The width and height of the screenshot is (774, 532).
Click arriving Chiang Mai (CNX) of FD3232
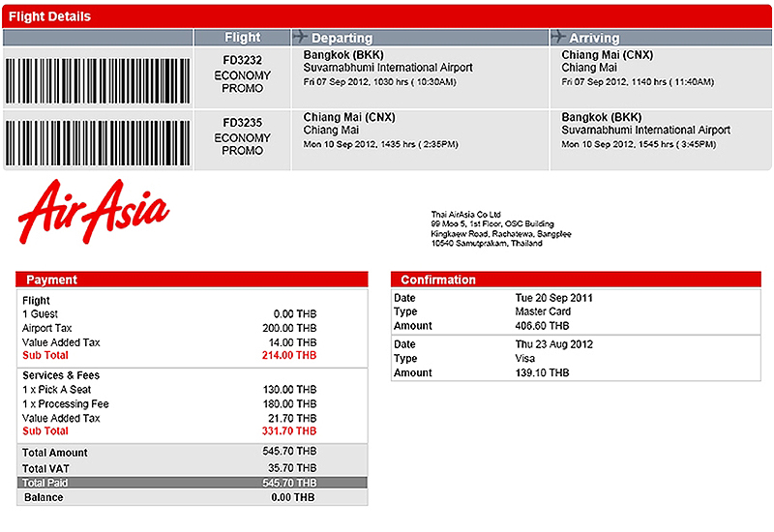tap(607, 55)
